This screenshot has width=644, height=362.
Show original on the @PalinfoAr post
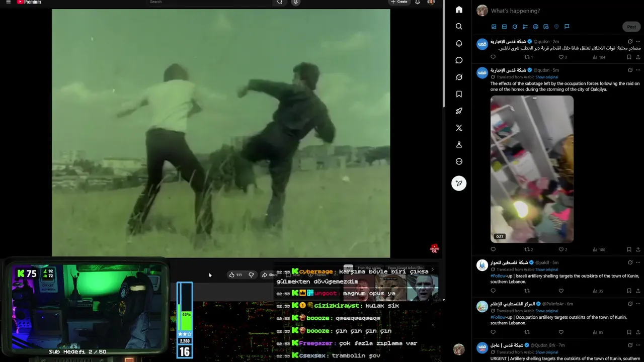[547, 311]
